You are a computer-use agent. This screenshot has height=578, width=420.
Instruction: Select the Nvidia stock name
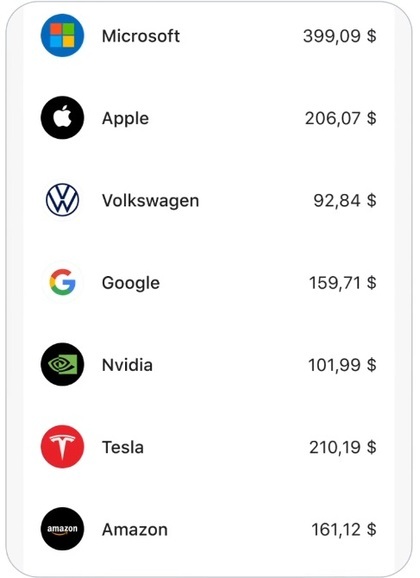(127, 365)
